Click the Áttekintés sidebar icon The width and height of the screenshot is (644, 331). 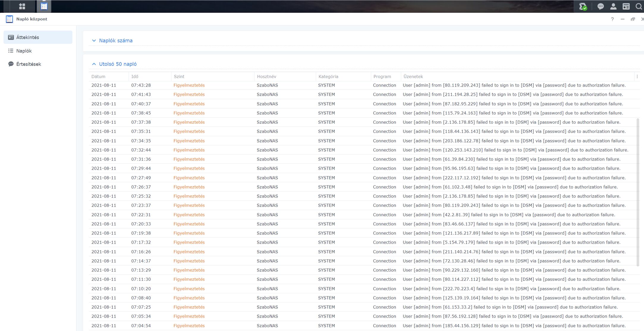click(11, 37)
